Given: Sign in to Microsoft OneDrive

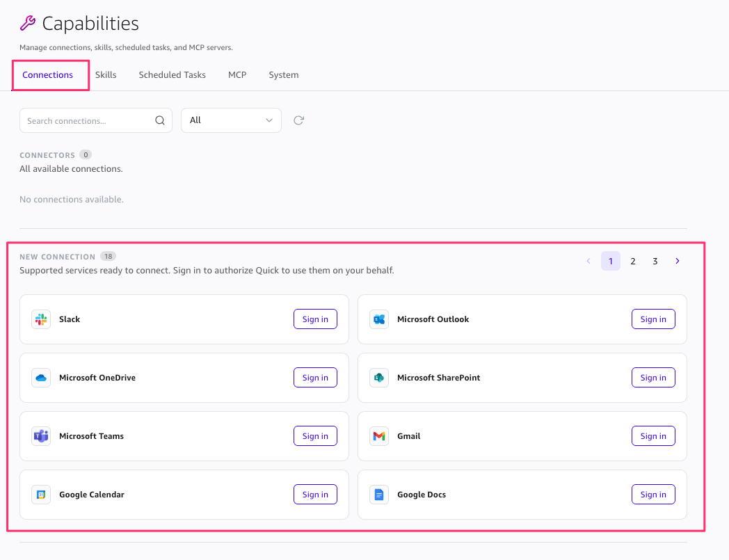Looking at the screenshot, I should pos(315,378).
